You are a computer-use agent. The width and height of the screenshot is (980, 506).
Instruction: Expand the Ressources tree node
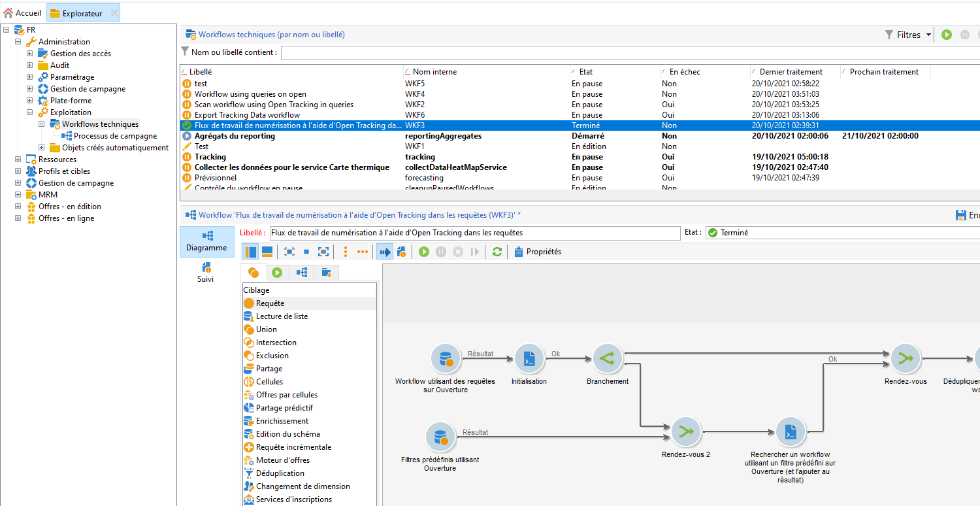pos(18,160)
